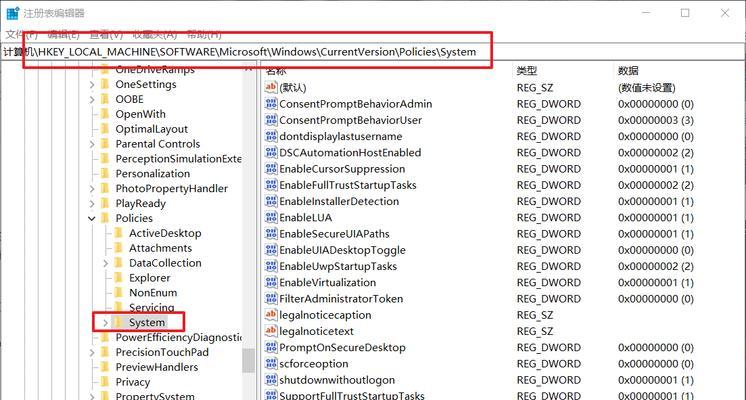Image resolution: width=746 pixels, height=400 pixels.
Task: Click the FilterAdministratorToken DWORD icon
Action: (271, 298)
